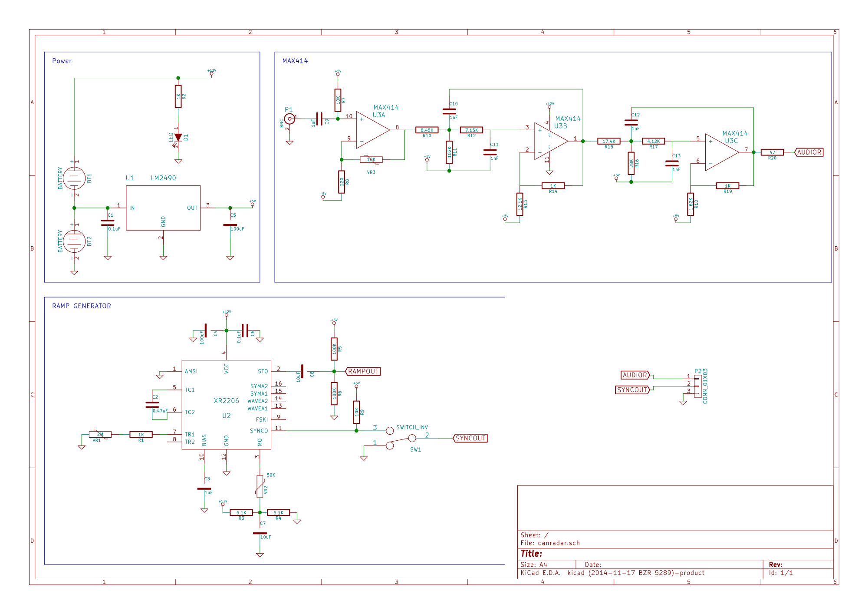Select the RAMPOUT global label
This screenshot has width=868, height=614.
click(363, 371)
